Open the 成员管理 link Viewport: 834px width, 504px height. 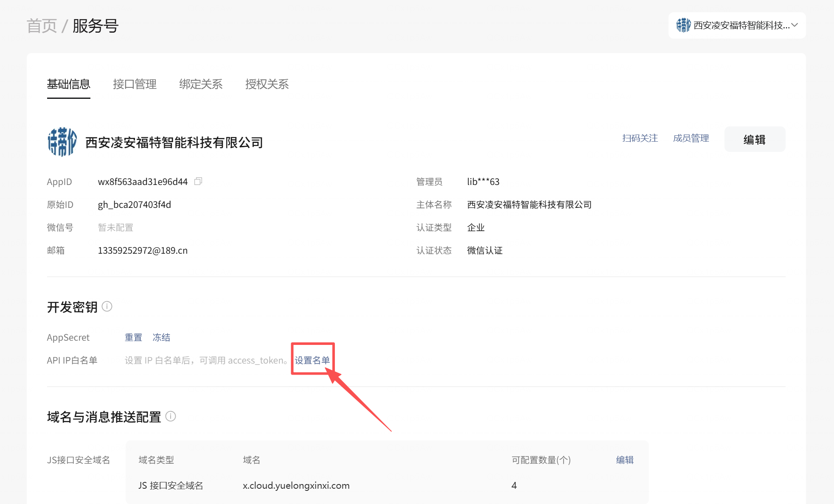pyautogui.click(x=691, y=138)
